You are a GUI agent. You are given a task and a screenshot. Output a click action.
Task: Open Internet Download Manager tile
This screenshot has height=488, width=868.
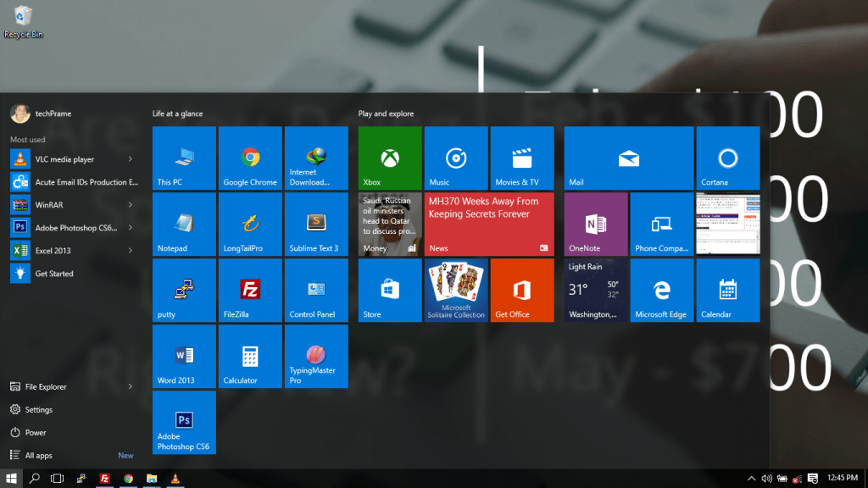316,158
